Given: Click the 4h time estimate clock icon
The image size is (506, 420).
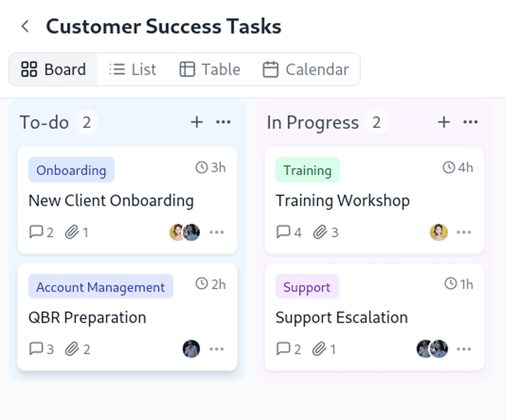Looking at the screenshot, I should coord(448,168).
